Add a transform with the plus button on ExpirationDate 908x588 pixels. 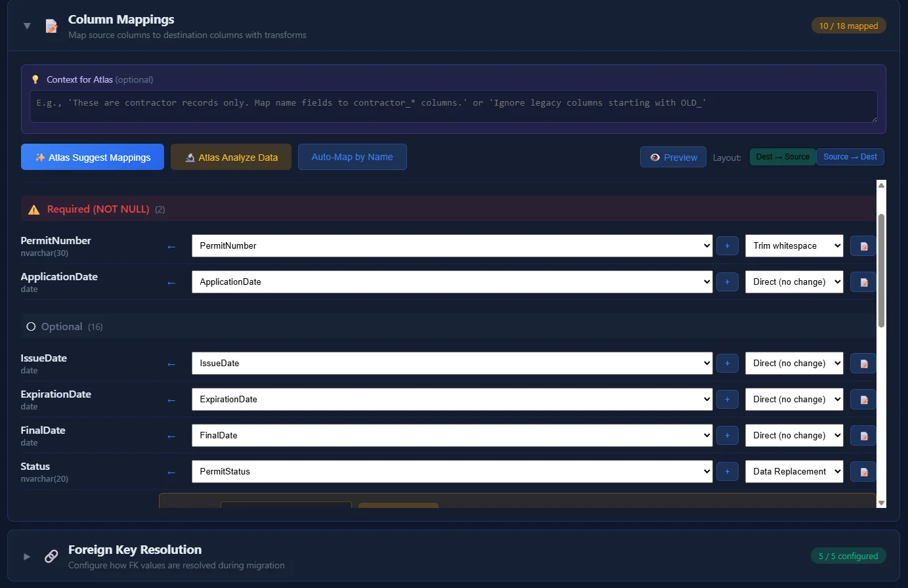point(727,399)
